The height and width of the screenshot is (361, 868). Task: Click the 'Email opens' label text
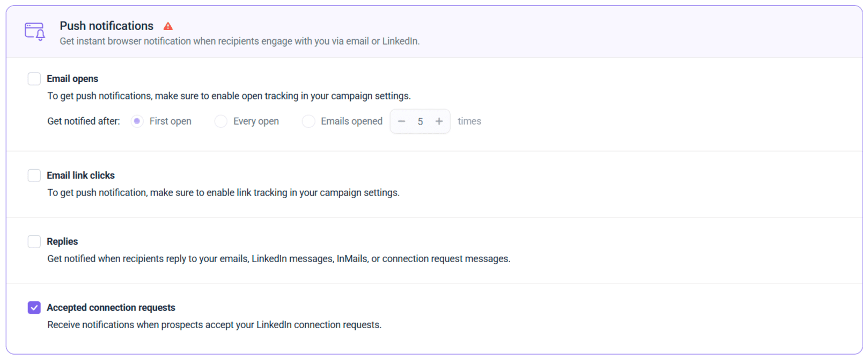click(x=72, y=79)
